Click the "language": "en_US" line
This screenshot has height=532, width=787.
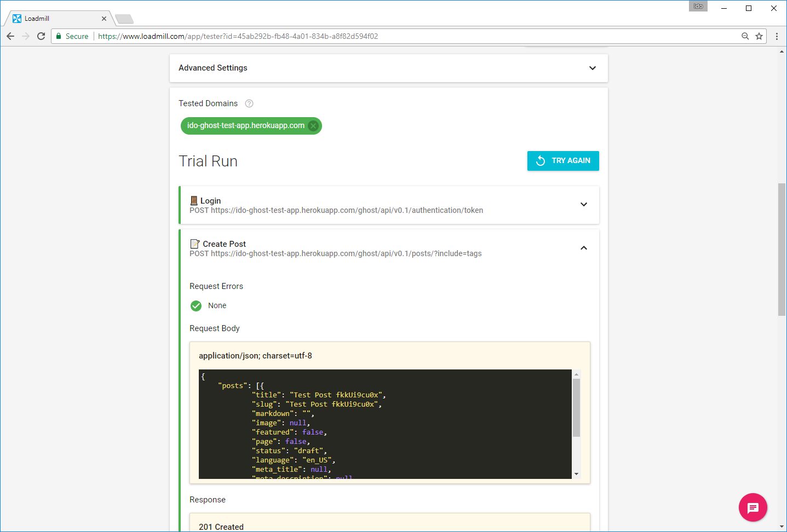coord(294,460)
